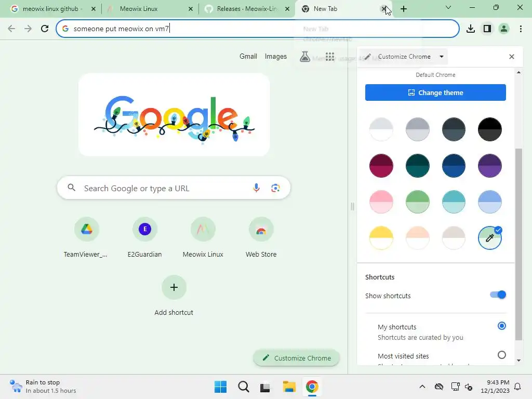Pick the light grey default color
The image size is (532, 399).
tap(381, 129)
